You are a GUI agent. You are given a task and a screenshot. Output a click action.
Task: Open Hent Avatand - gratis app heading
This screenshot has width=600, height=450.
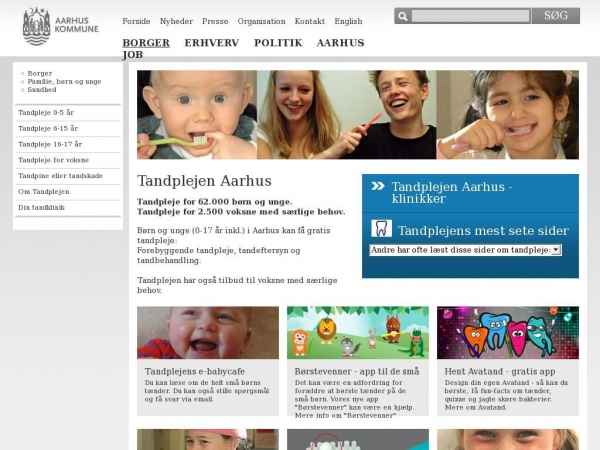501,371
